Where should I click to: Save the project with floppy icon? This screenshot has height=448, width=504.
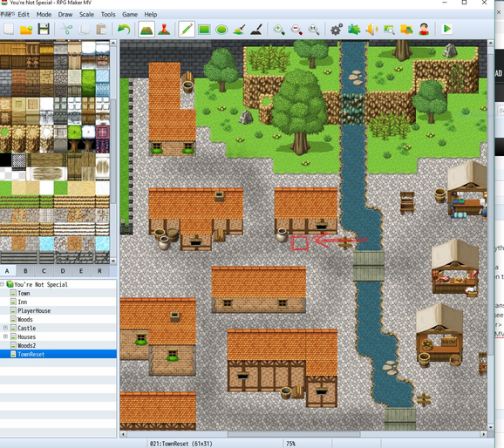[x=44, y=30]
